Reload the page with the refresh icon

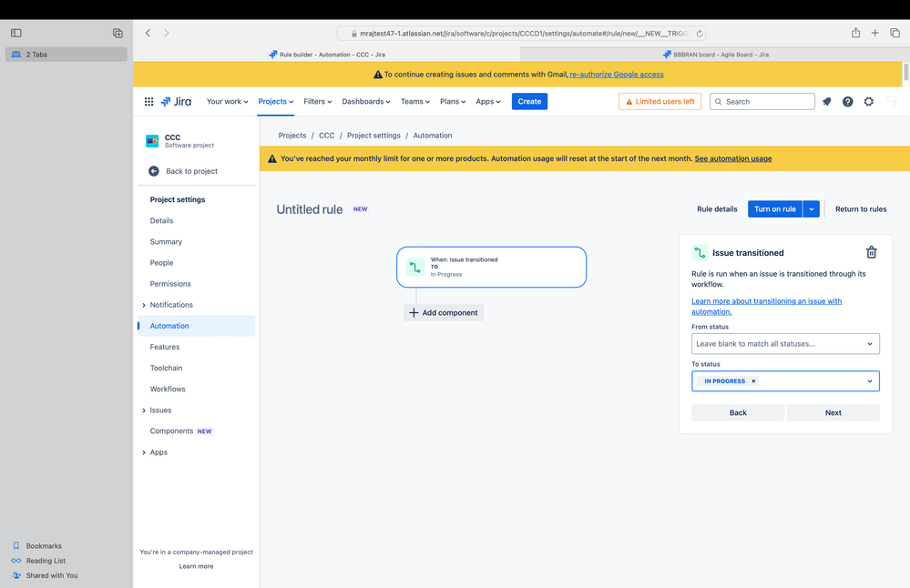tap(700, 34)
